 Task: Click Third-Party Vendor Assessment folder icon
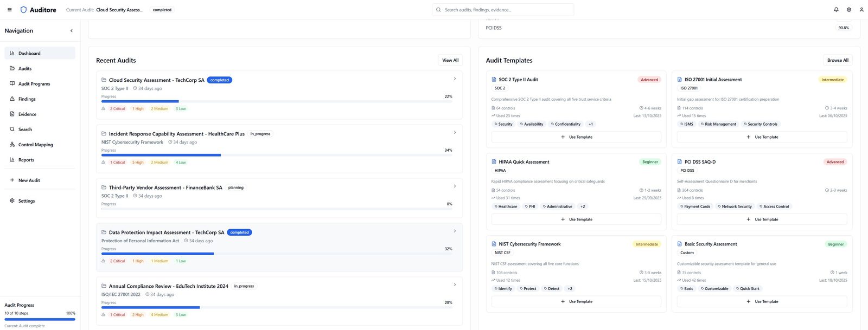[104, 187]
